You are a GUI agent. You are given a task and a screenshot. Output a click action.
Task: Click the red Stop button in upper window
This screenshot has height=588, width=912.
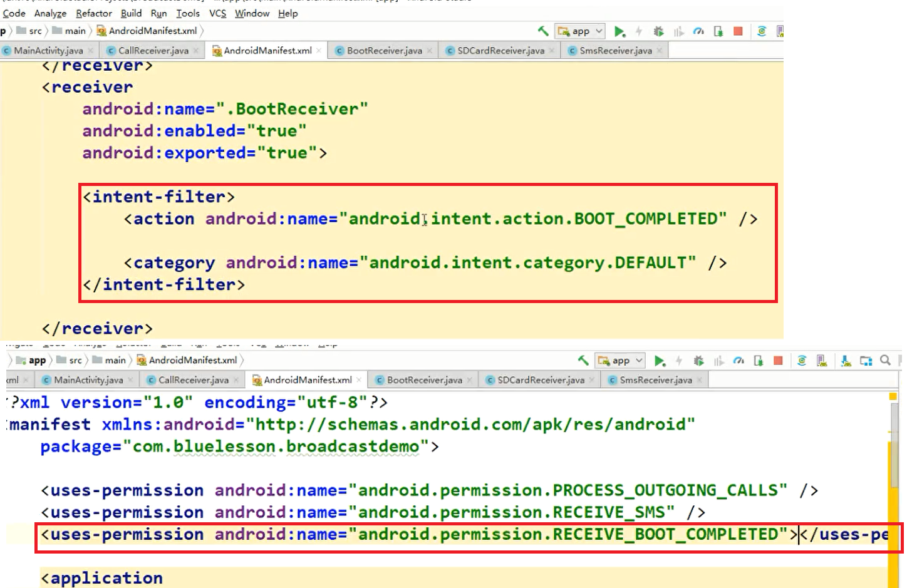coord(738,31)
